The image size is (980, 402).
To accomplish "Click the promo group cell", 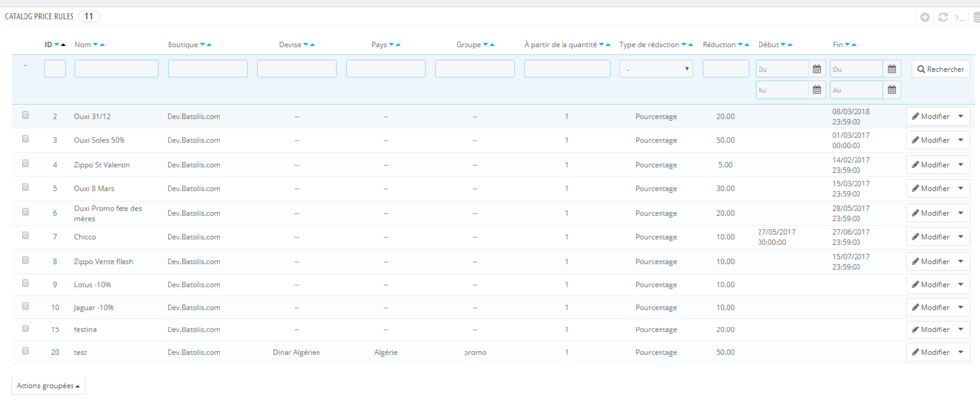I will click(x=475, y=353).
